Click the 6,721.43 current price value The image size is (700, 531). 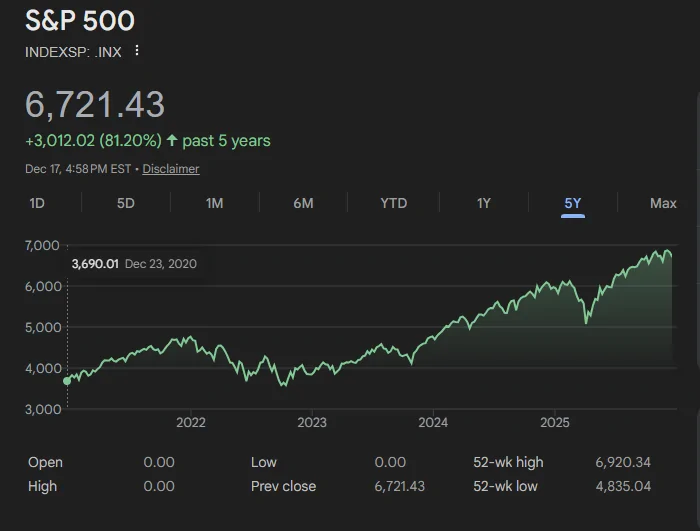pos(95,104)
